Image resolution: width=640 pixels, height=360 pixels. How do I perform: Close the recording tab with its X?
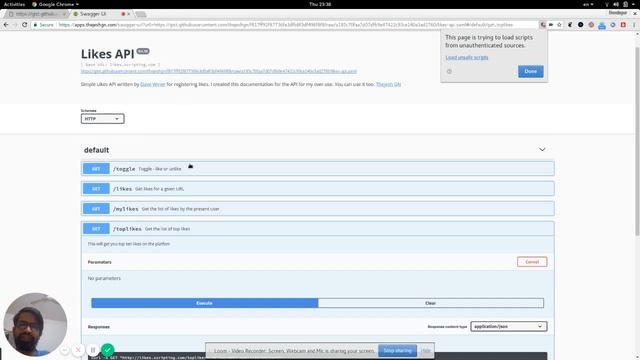click(129, 14)
